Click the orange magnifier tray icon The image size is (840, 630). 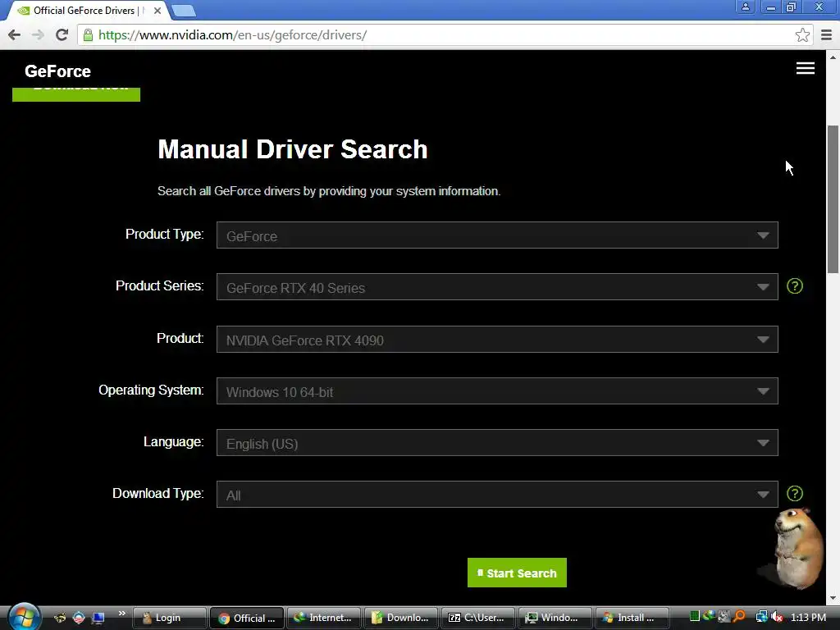click(x=739, y=617)
